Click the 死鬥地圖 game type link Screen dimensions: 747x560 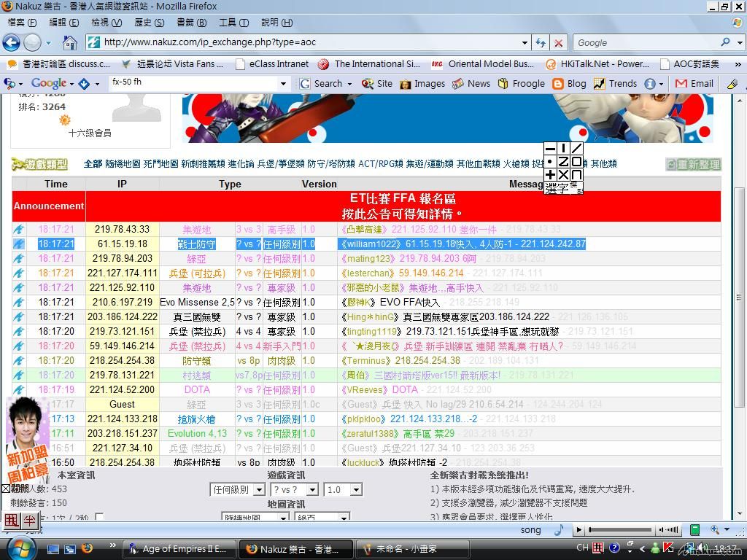click(x=160, y=164)
